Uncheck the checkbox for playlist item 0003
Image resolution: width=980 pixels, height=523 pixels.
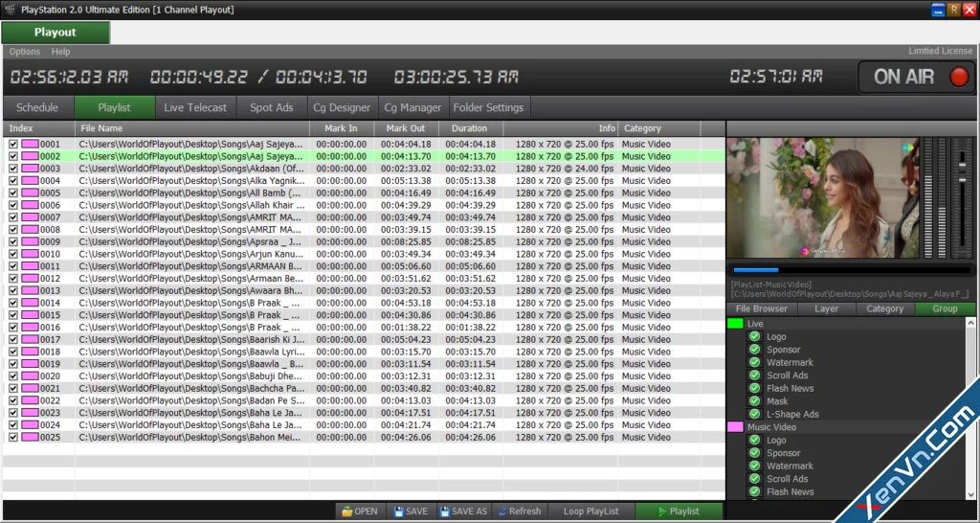pyautogui.click(x=13, y=169)
